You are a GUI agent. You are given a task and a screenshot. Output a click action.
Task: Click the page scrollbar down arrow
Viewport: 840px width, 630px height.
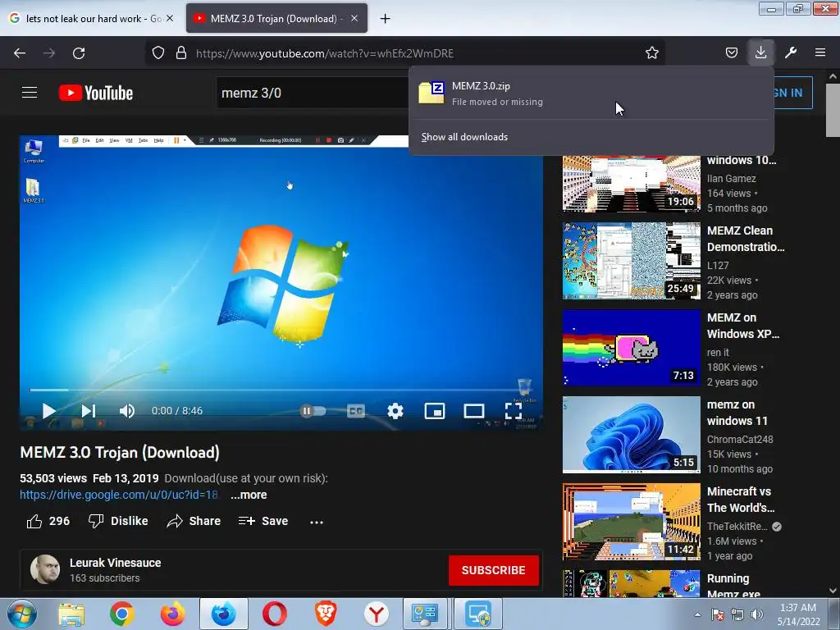point(833,591)
